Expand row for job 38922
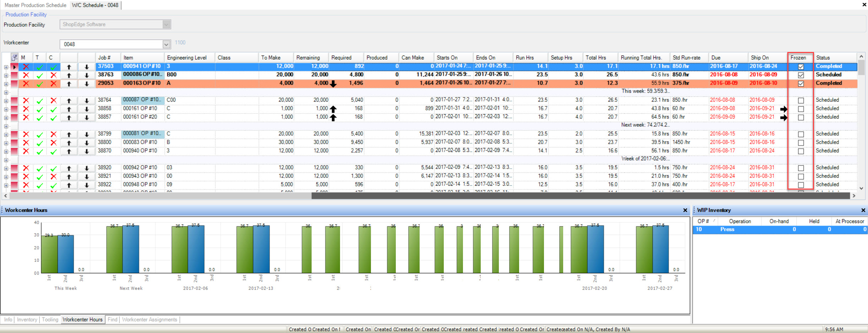This screenshot has width=868, height=333. pyautogui.click(x=6, y=185)
